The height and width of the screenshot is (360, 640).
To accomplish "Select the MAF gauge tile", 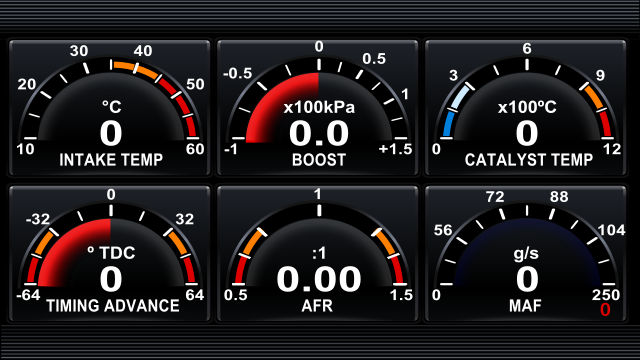I will pos(526,253).
